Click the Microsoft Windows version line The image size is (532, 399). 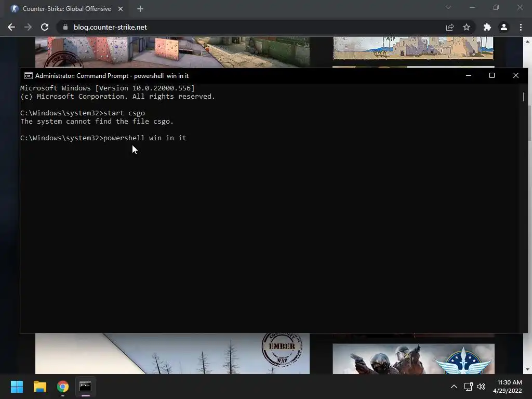[108, 88]
